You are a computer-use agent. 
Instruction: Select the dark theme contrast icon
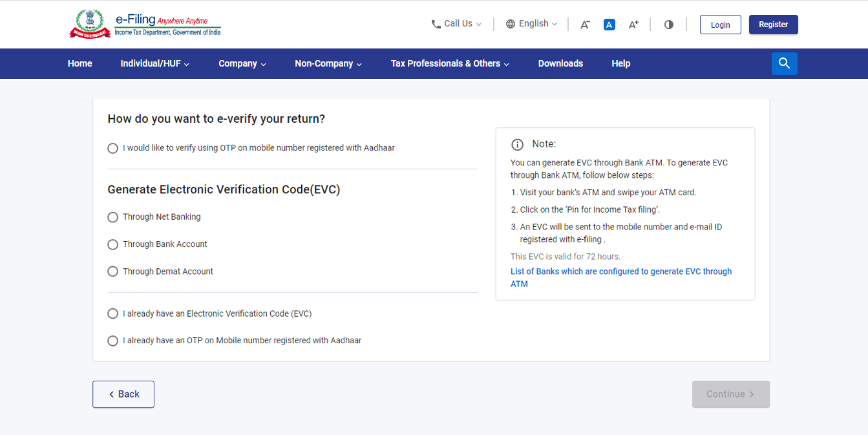pos(668,24)
